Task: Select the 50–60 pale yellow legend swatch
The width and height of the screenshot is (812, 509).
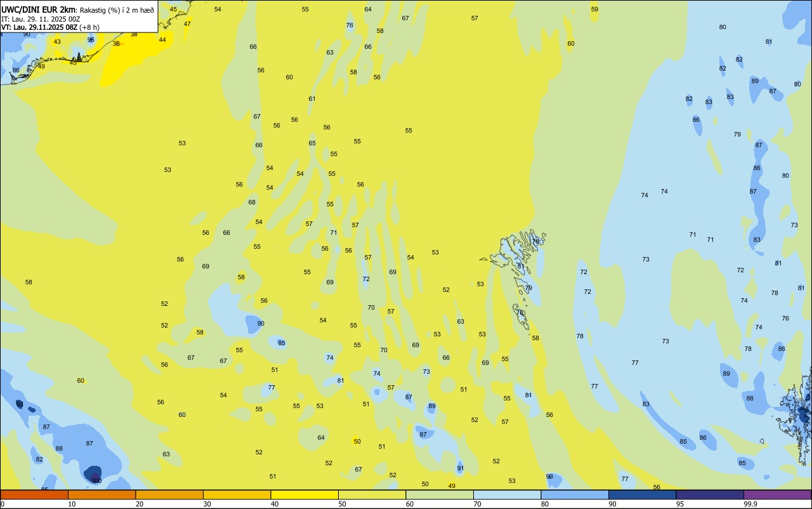Action: pos(372,494)
